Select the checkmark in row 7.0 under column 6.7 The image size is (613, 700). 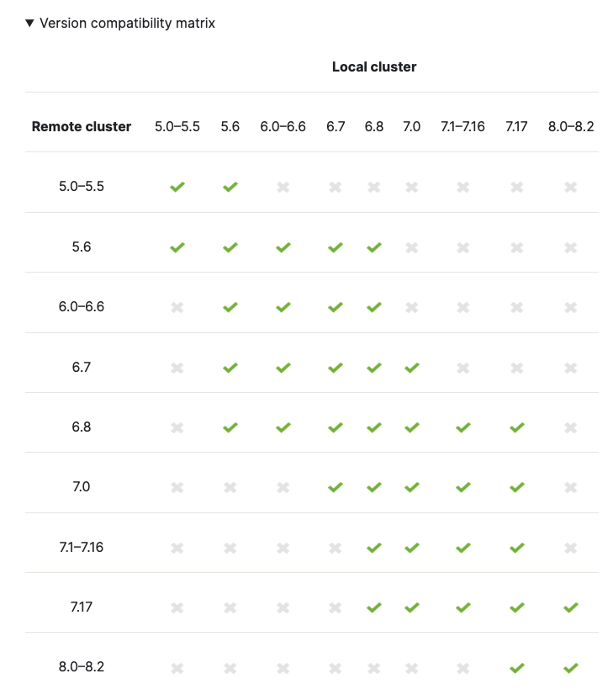point(336,487)
